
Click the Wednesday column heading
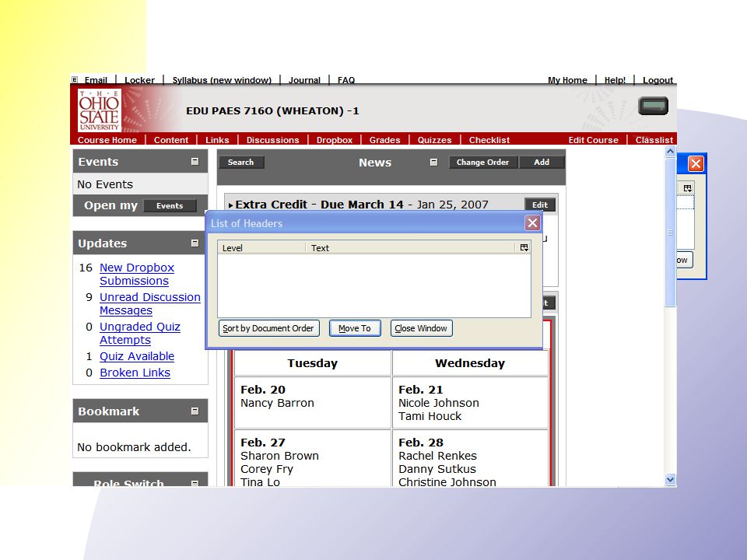[x=470, y=363]
